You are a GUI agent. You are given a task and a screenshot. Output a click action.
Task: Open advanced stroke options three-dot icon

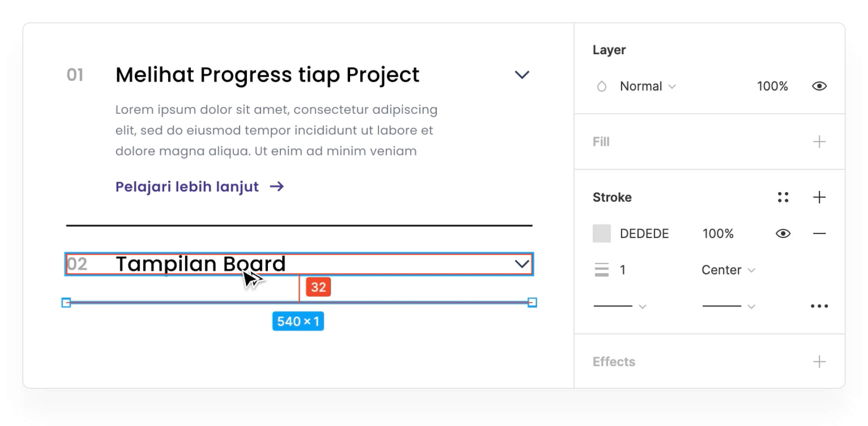click(x=819, y=306)
